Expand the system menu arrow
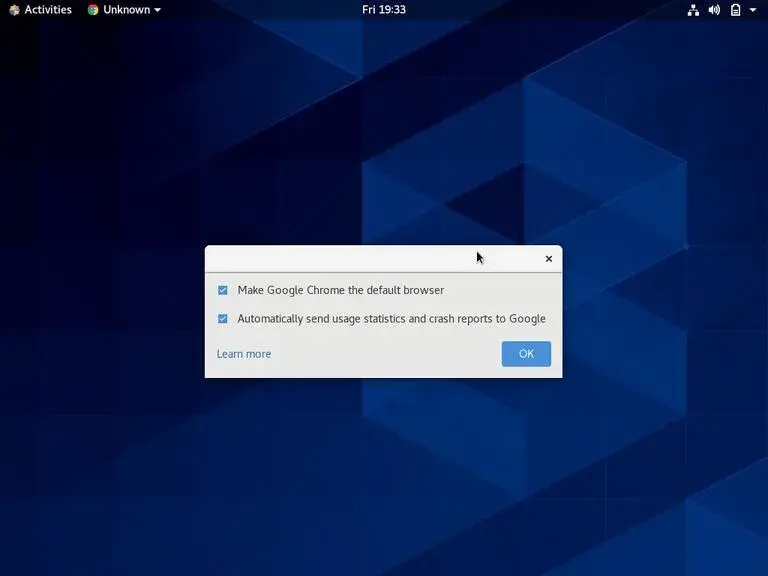Viewport: 768px width, 576px height. (753, 10)
